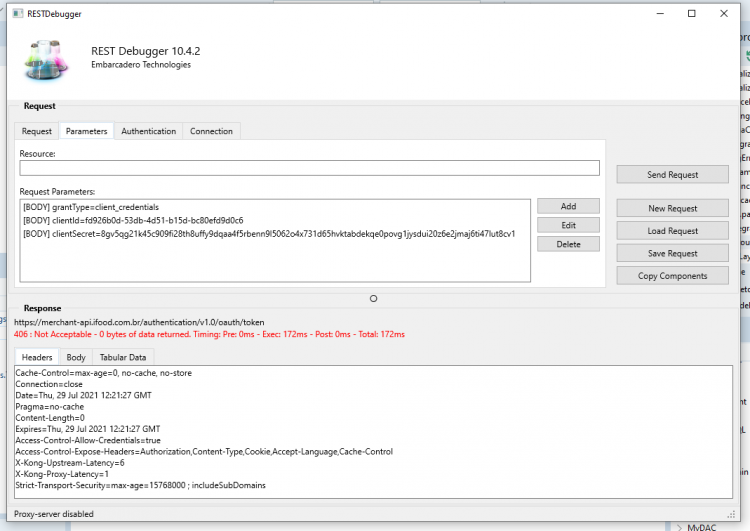Expand the MyDAC tree item behind the window
This screenshot has width=750, height=531.
pyautogui.click(x=680, y=528)
